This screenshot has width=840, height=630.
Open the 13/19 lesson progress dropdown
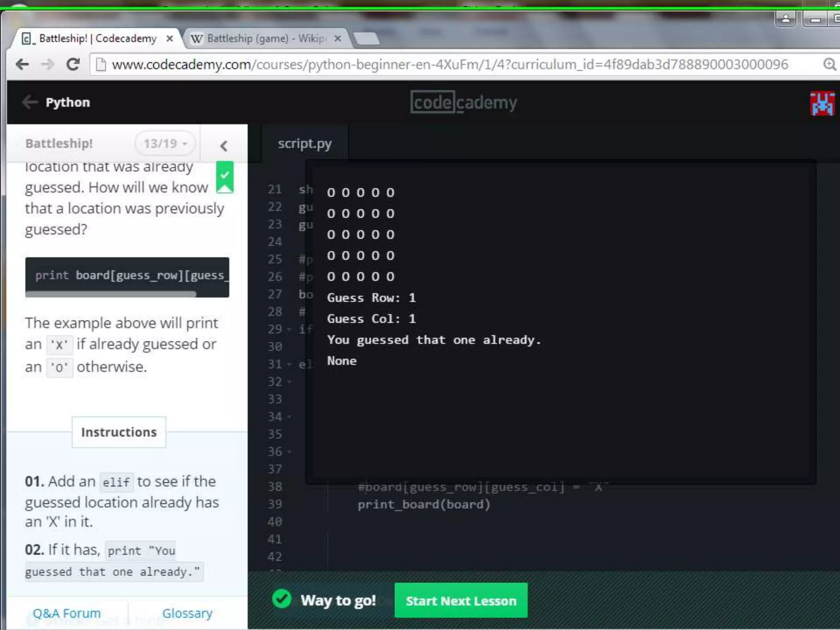pyautogui.click(x=165, y=144)
